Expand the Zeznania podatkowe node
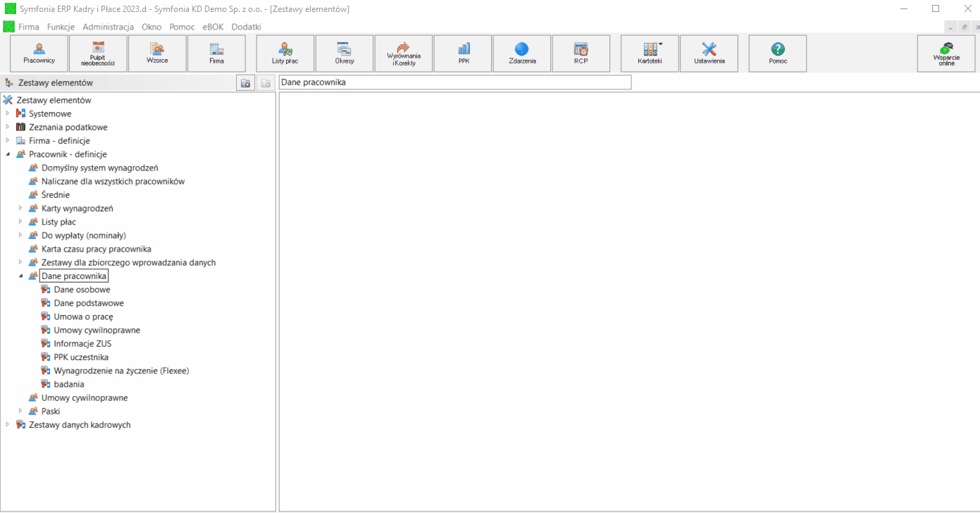Image resolution: width=980 pixels, height=513 pixels. (x=8, y=127)
